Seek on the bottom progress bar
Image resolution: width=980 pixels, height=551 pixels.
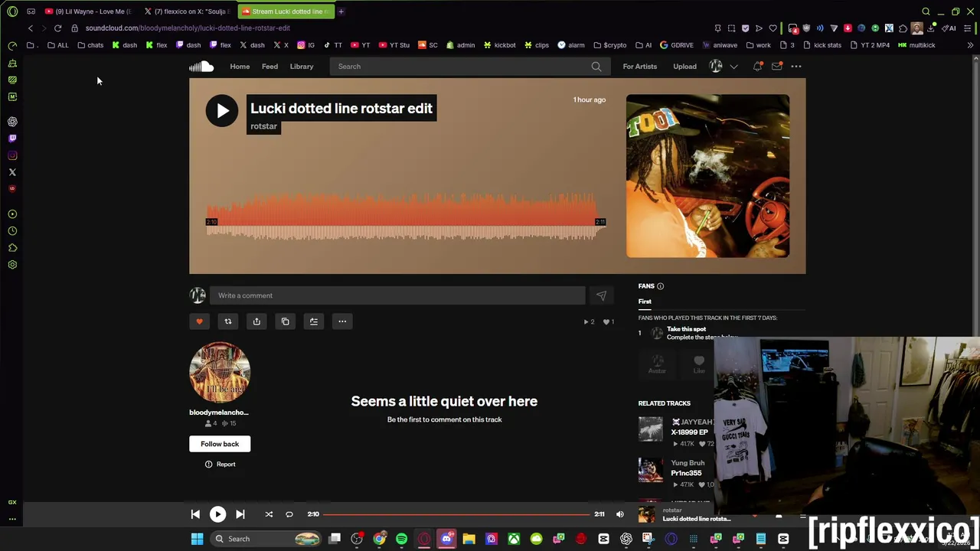click(x=458, y=514)
